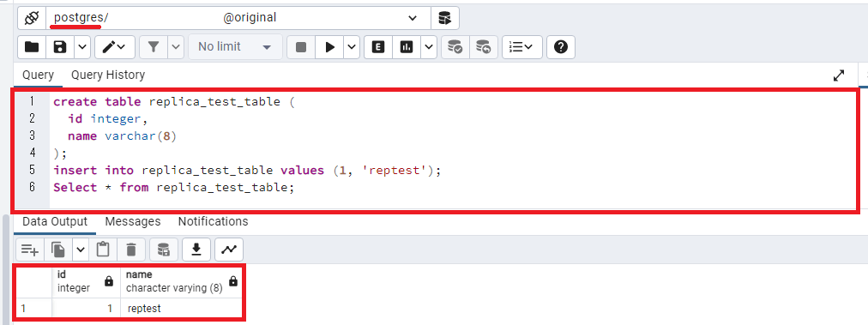Click the create table line in editor

174,102
